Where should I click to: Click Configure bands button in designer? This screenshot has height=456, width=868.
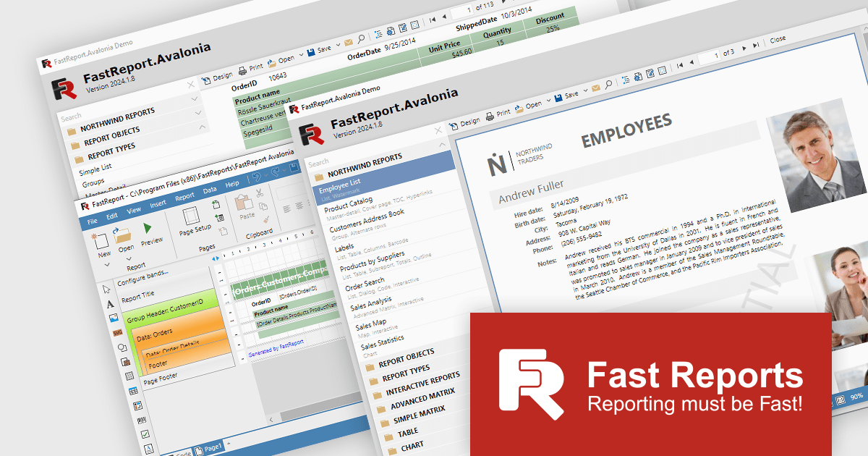144,277
